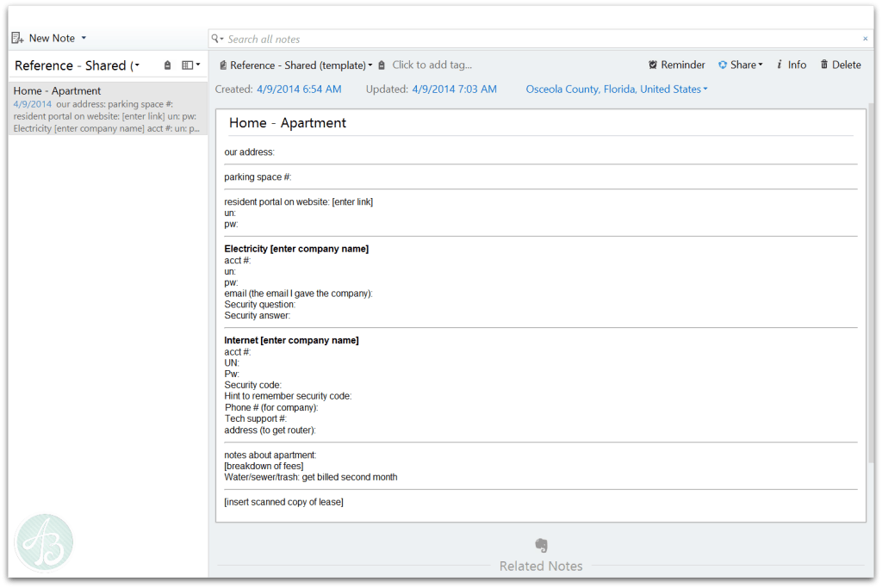This screenshot has width=882, height=588.
Task: Click the Created date 4/9/2014 6:54 AM
Action: pos(299,89)
